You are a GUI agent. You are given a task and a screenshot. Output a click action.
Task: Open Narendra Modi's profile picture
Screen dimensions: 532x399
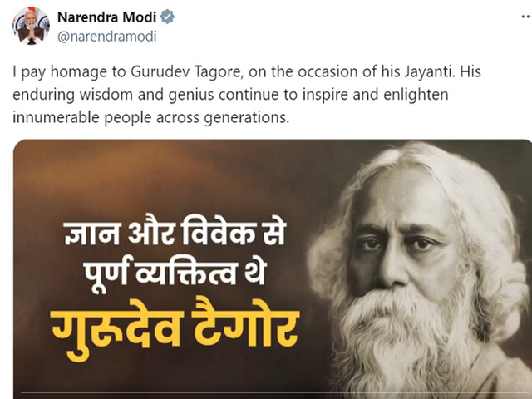click(x=31, y=26)
